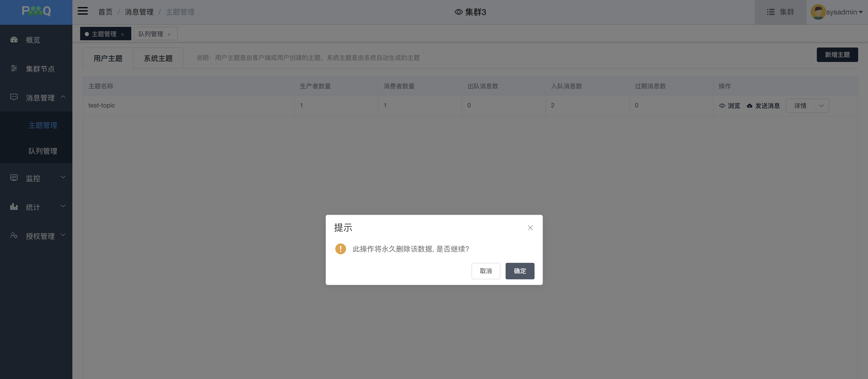Select the 队列管理 page tab

[151, 34]
